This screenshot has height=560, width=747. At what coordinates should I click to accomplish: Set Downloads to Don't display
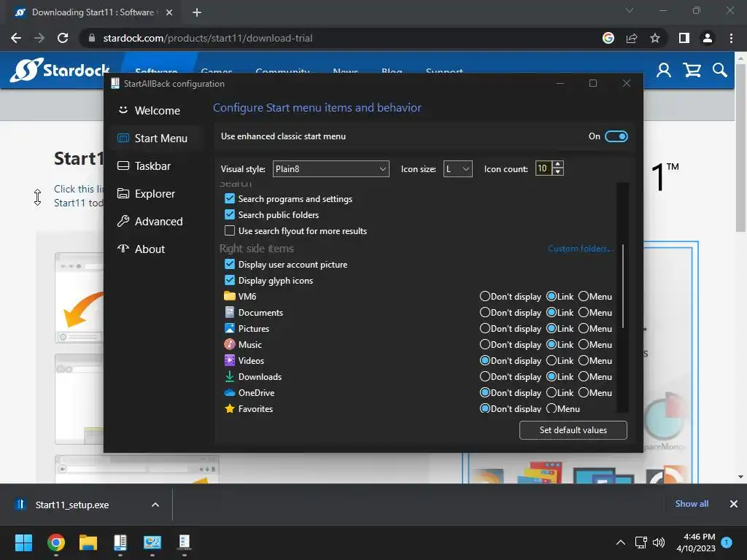click(x=485, y=377)
